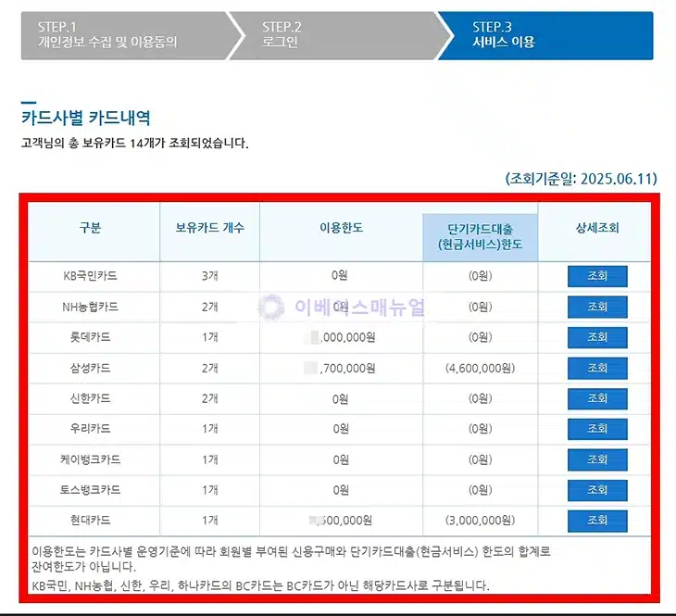
Task: Click the 이용한도 column header
Action: point(341,228)
